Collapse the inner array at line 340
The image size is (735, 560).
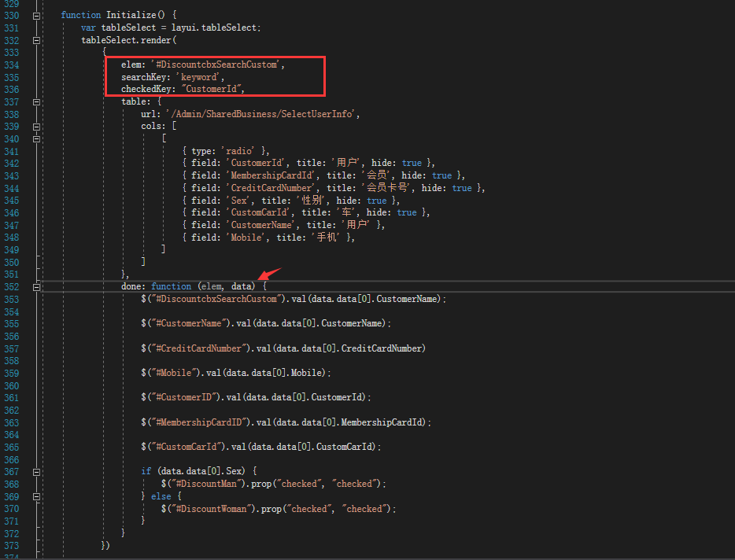click(x=37, y=138)
